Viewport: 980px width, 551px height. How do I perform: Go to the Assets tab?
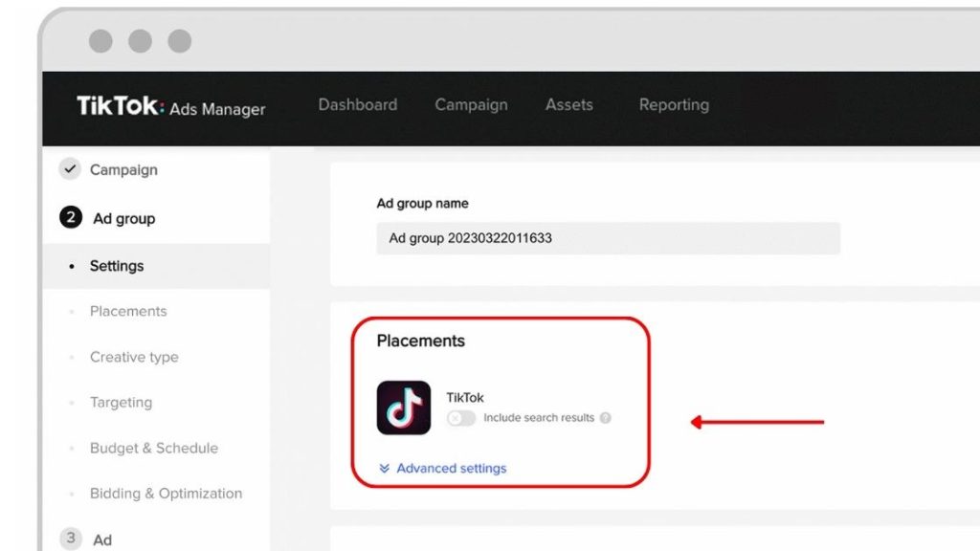568,104
